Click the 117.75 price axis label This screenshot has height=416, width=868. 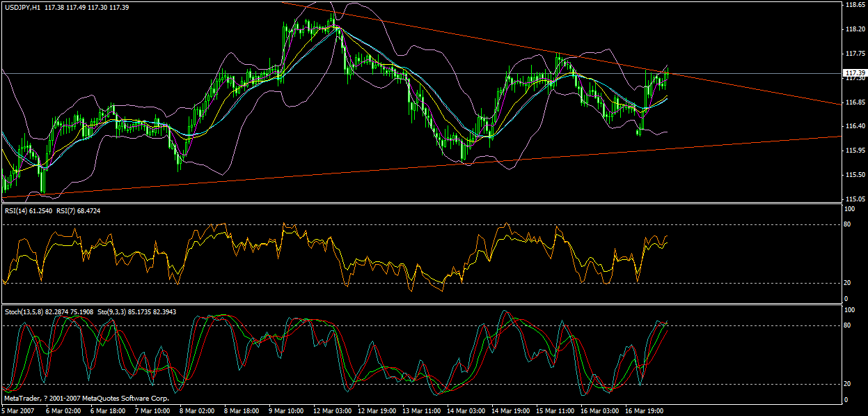point(855,54)
